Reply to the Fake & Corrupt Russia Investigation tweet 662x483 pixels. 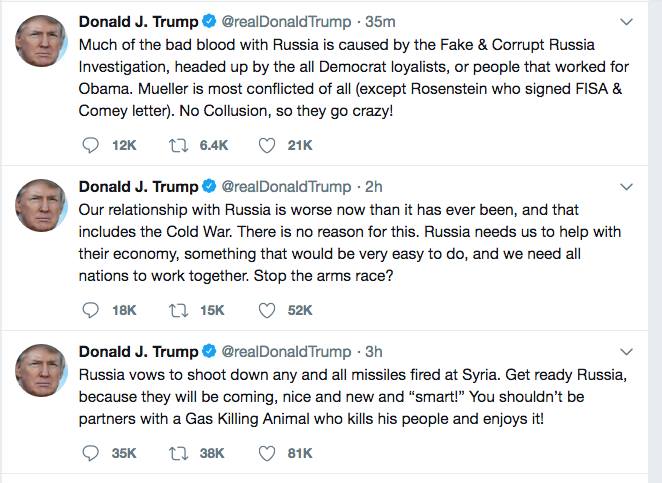click(91, 146)
